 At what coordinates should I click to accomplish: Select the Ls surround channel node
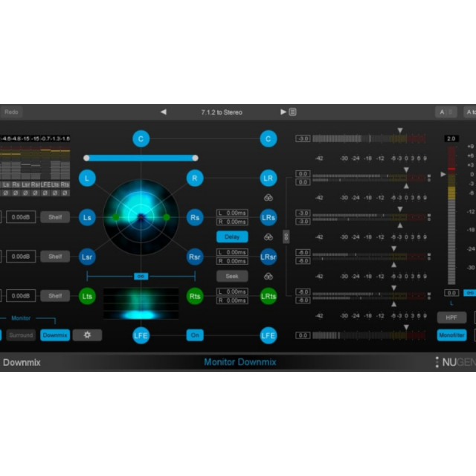pos(87,217)
